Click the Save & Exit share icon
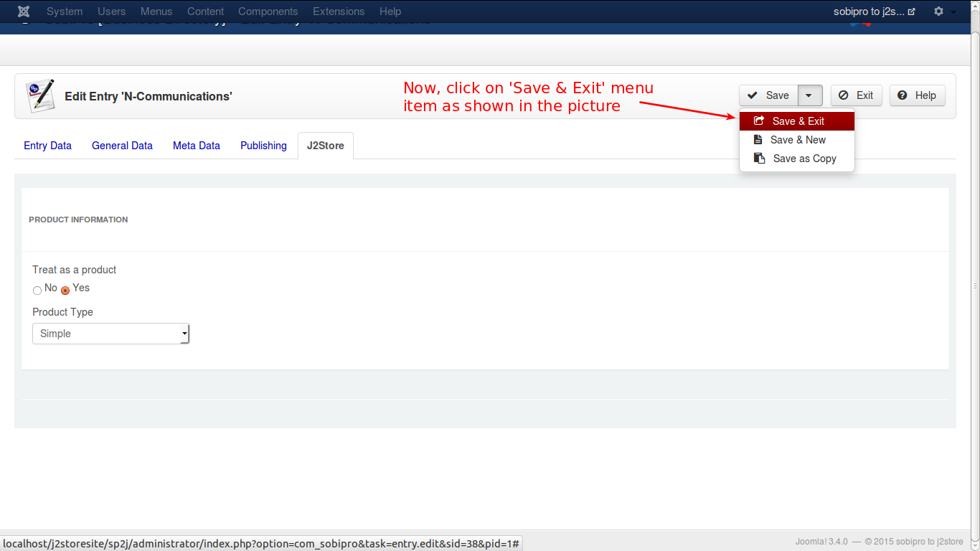 coord(759,121)
